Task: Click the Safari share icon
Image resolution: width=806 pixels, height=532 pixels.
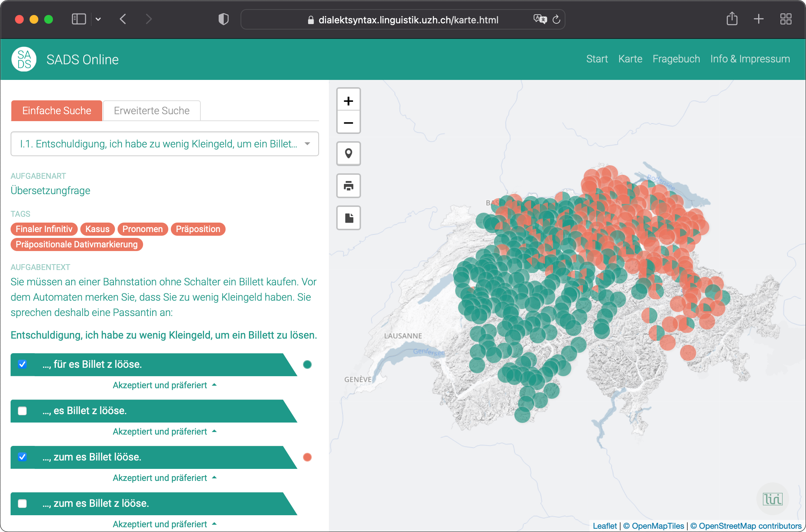Action: coord(732,19)
